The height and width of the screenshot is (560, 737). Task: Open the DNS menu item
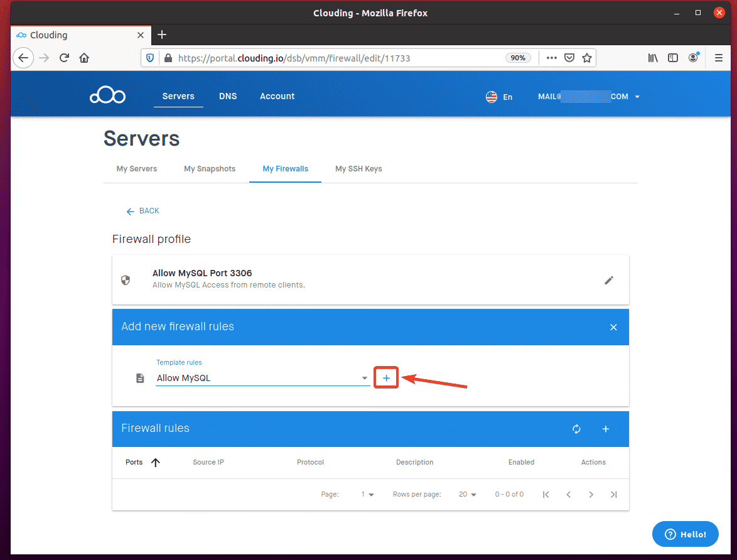click(228, 96)
